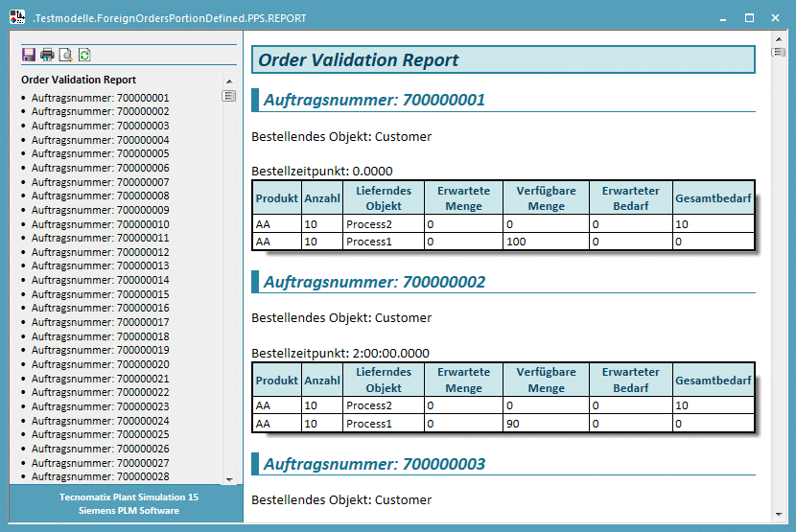Screen dimensions: 796x532
Task: Show order Auftragsnummer: 700000016
Action: point(100,308)
